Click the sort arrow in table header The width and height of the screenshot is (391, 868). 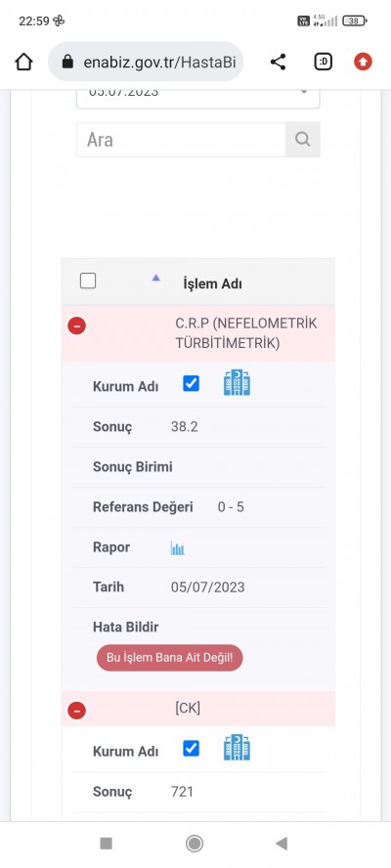[x=156, y=278]
